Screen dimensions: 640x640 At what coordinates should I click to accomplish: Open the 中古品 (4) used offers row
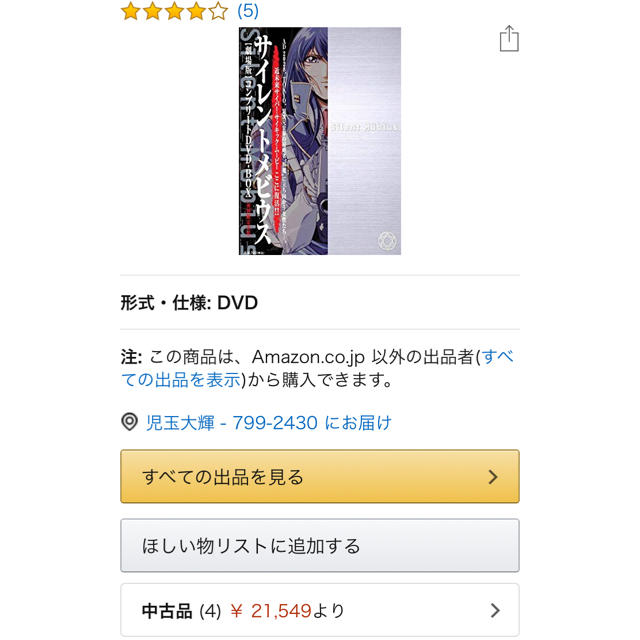[320, 610]
